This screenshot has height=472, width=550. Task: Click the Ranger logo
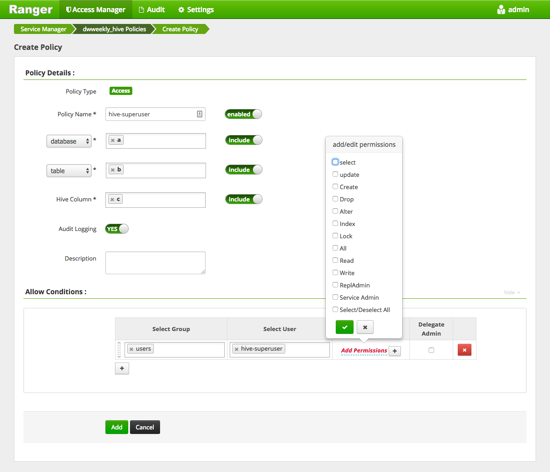pos(31,9)
